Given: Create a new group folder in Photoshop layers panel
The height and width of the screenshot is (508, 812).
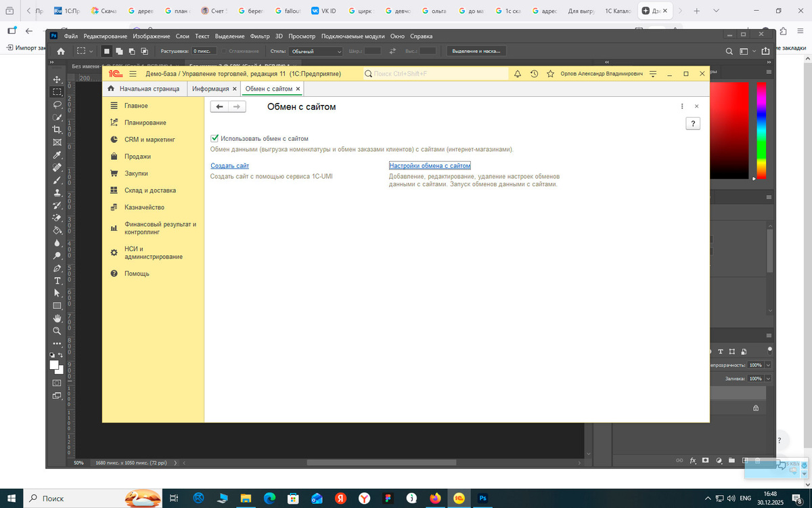Looking at the screenshot, I should (731, 461).
